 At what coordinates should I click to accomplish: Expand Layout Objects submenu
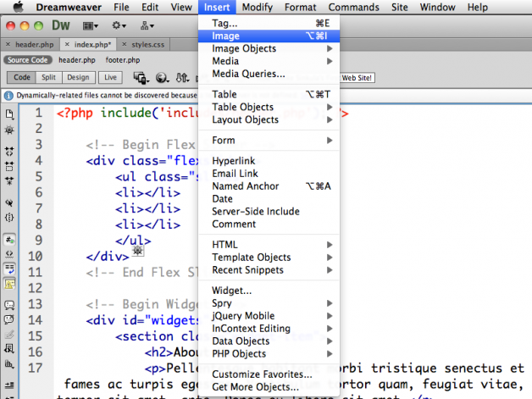pos(269,119)
